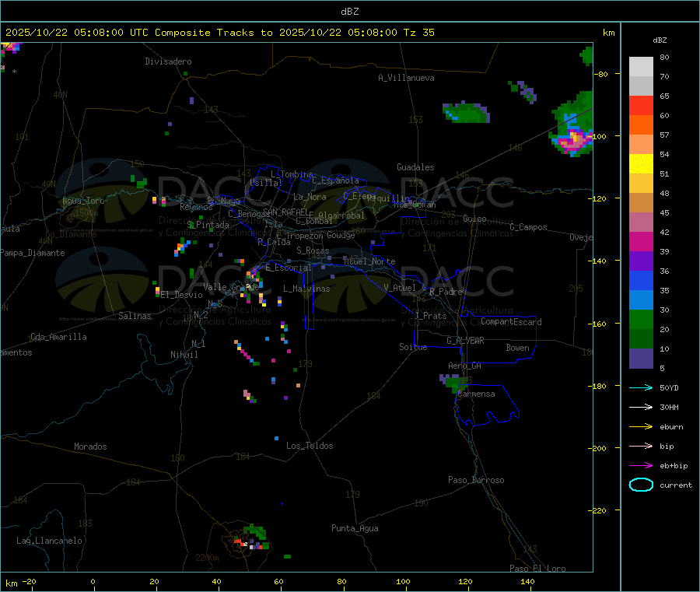This screenshot has width=700, height=592.
Task: Click the Los_Toldos map label
Action: tap(310, 446)
